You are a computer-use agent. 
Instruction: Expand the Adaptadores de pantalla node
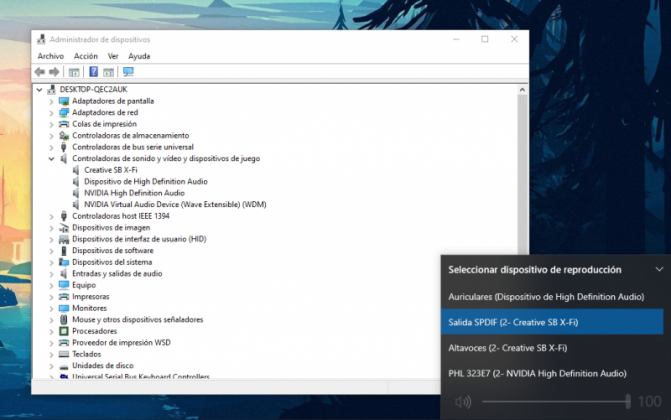point(51,101)
